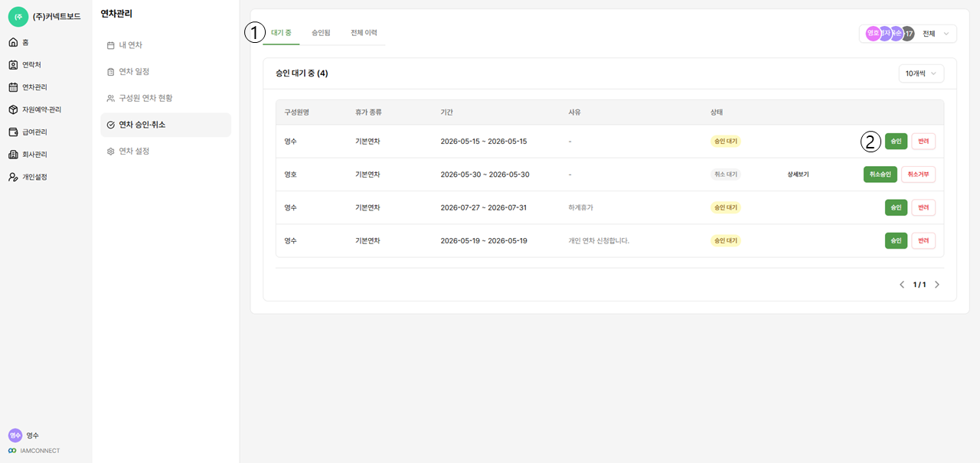Viewport: 980px width, 463px height.
Task: Click 취소승인 for 영호's request
Action: [880, 174]
